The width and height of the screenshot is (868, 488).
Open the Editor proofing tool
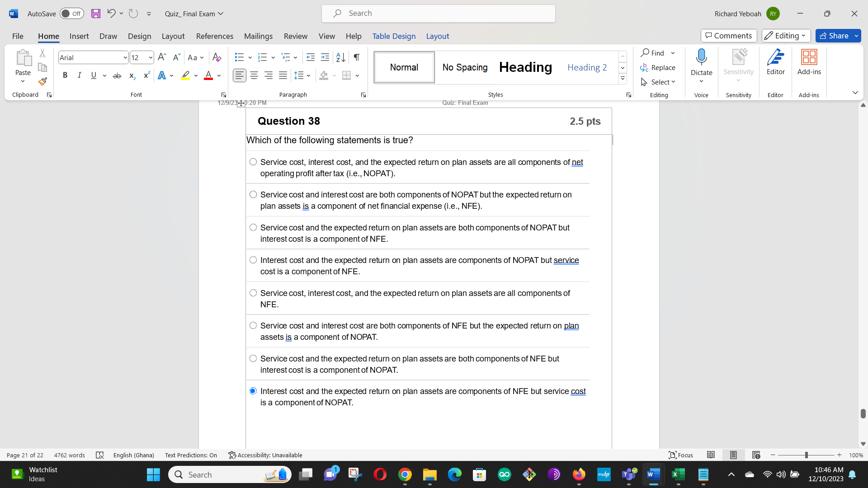(x=776, y=62)
